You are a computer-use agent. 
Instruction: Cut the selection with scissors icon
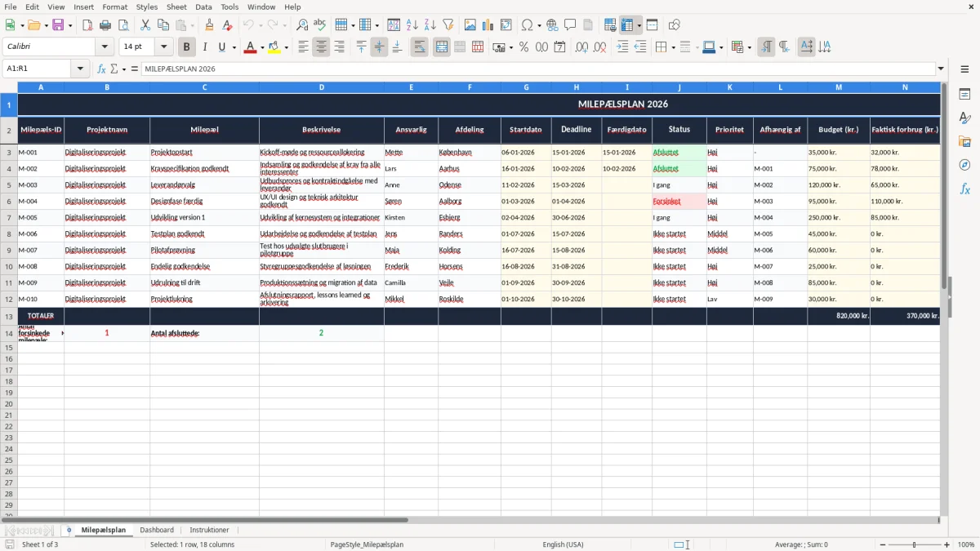[145, 25]
